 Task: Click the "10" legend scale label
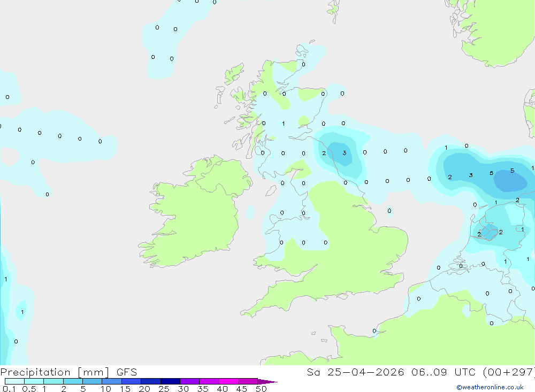(106, 389)
